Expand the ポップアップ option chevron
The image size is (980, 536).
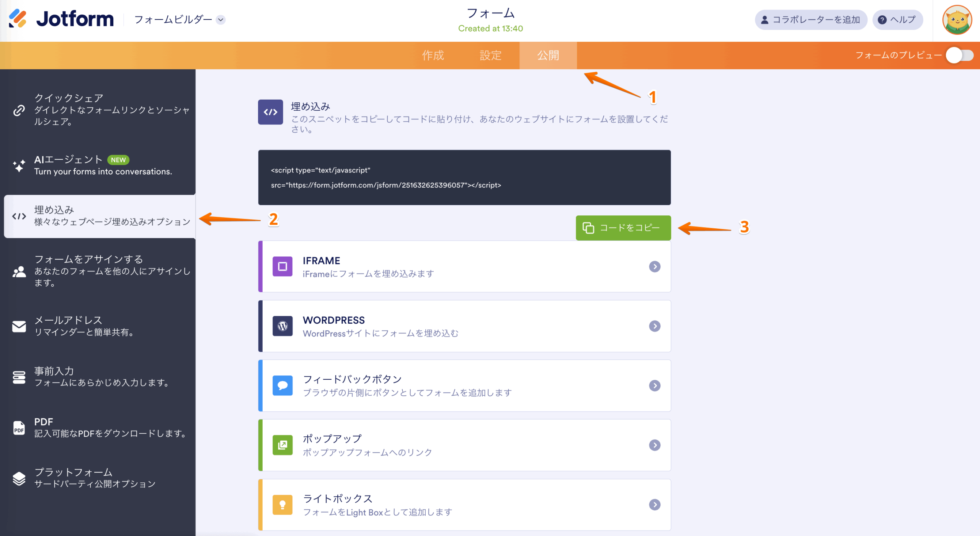click(655, 445)
